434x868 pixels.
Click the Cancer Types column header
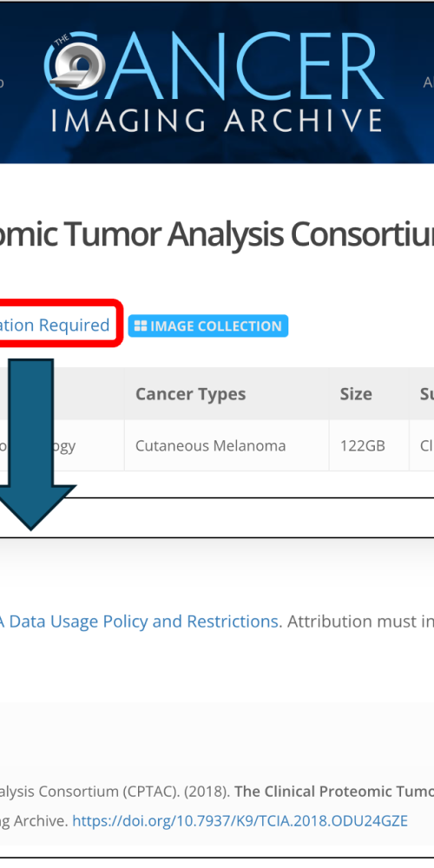coord(190,394)
